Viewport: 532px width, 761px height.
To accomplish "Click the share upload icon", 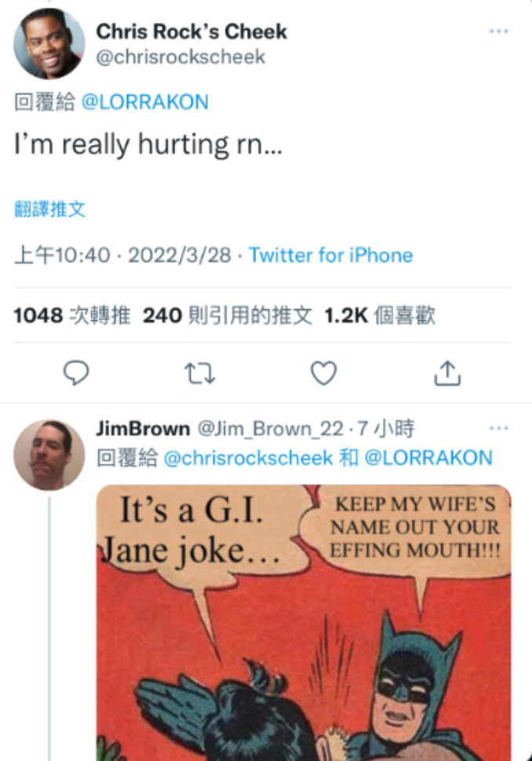I will 447,373.
